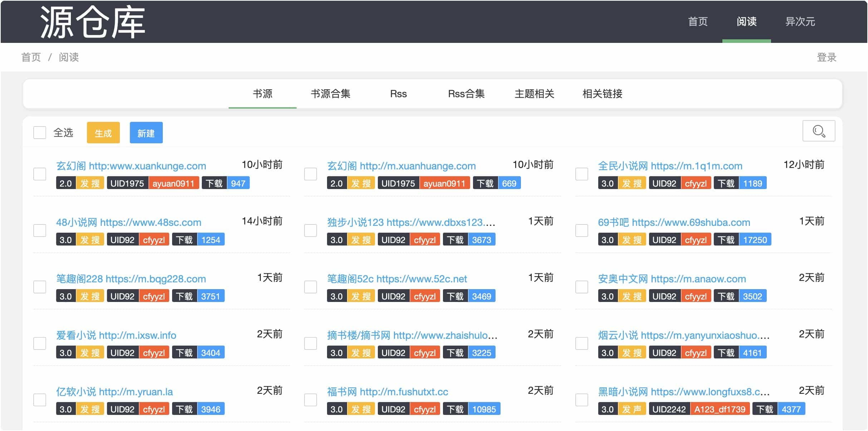Screen dimensions: 868x431
Task: Click the 发 搜 tag under 全民小说网
Action: coord(632,183)
